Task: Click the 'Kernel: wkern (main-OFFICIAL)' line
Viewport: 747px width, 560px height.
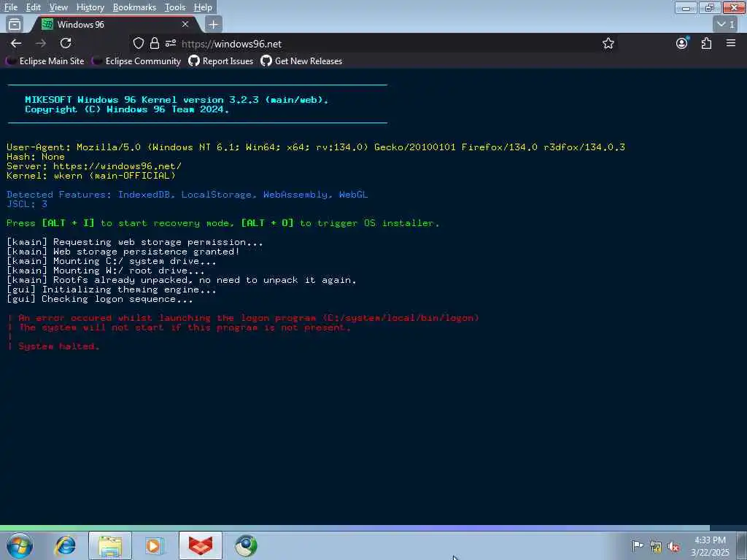Action: pyautogui.click(x=91, y=175)
